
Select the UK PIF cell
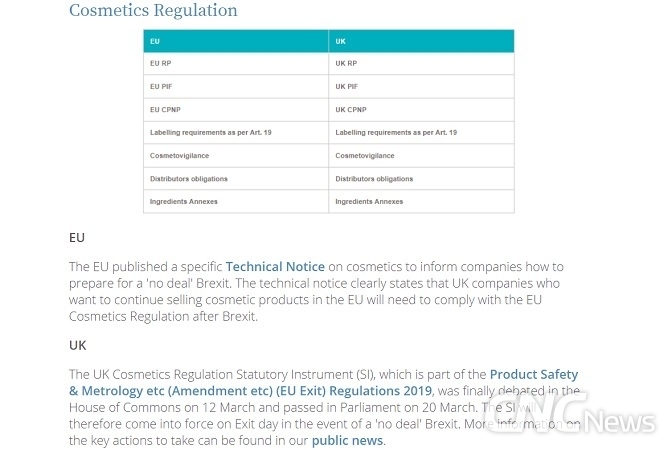coord(421,87)
